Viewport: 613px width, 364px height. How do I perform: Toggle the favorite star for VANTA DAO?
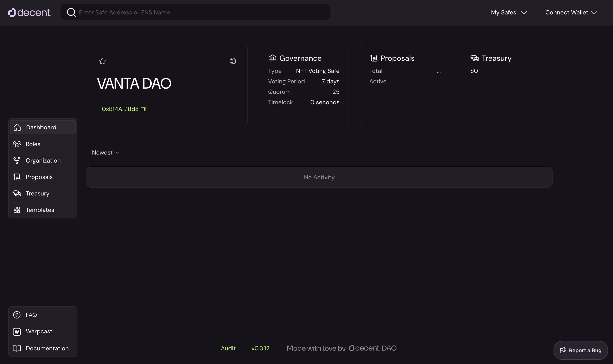point(102,61)
